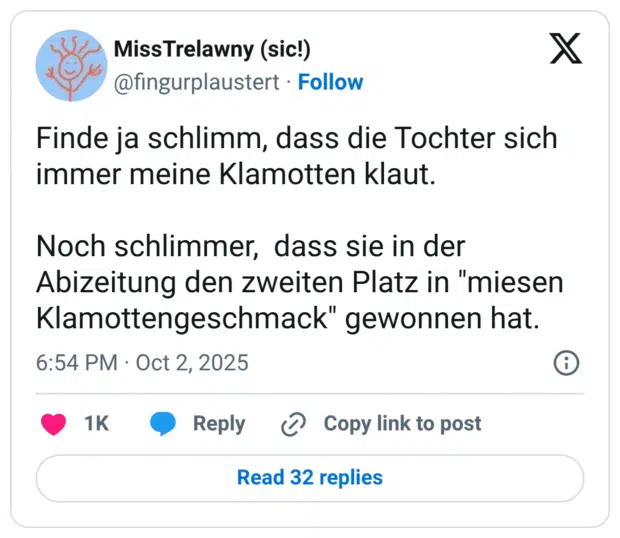The width and height of the screenshot is (620, 538).
Task: Click the chain link icon
Action: (x=293, y=424)
